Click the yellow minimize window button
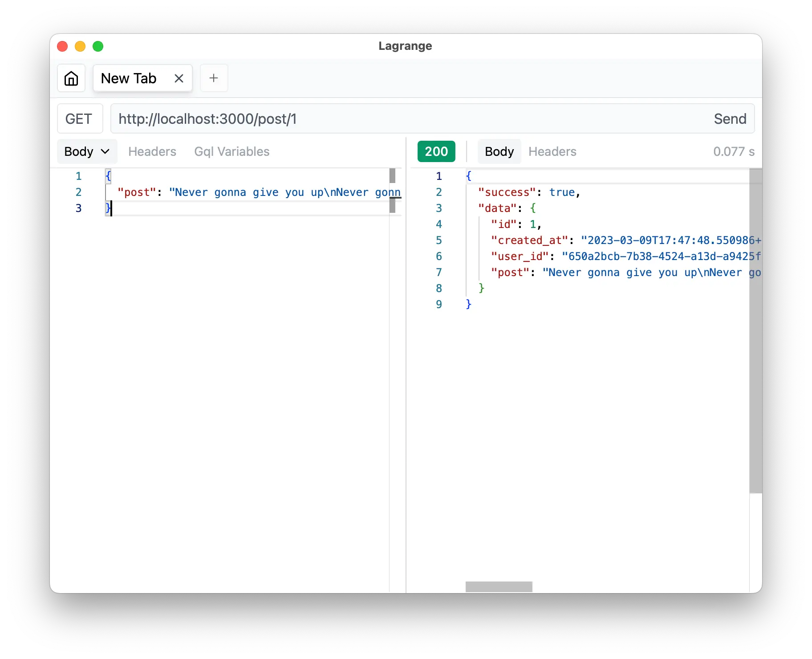812x659 pixels. tap(80, 46)
